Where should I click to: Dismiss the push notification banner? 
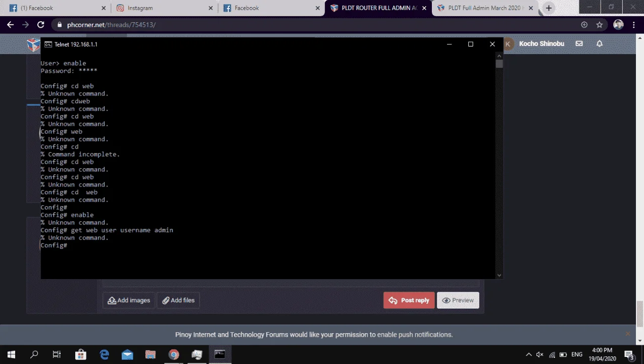pos(628,334)
